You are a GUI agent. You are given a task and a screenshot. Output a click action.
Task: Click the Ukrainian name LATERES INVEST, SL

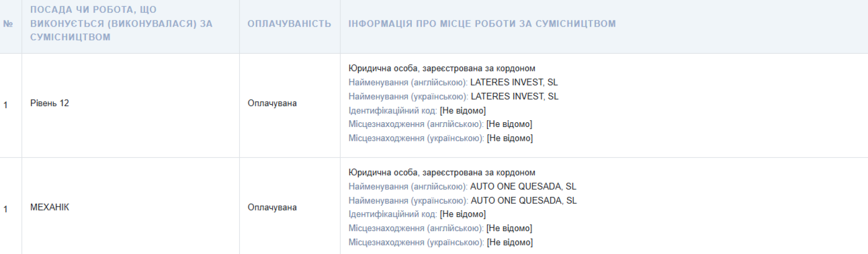pyautogui.click(x=514, y=97)
